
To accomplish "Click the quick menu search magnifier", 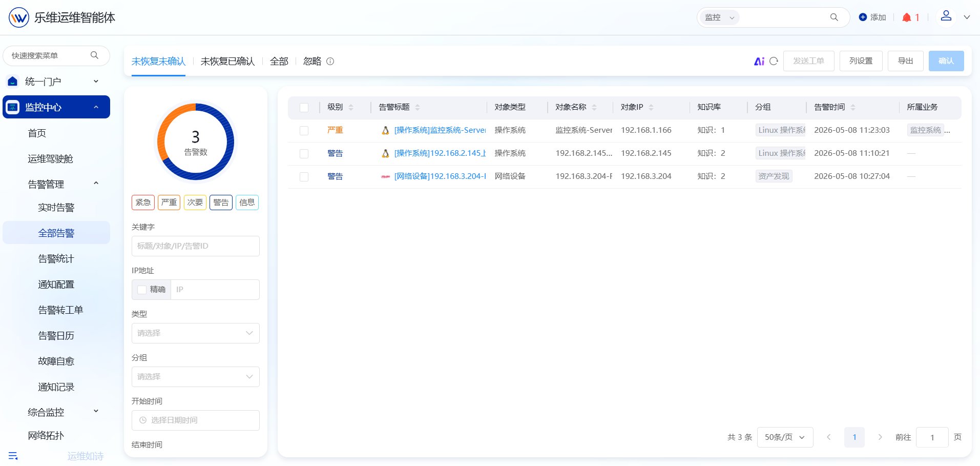I will coord(94,55).
